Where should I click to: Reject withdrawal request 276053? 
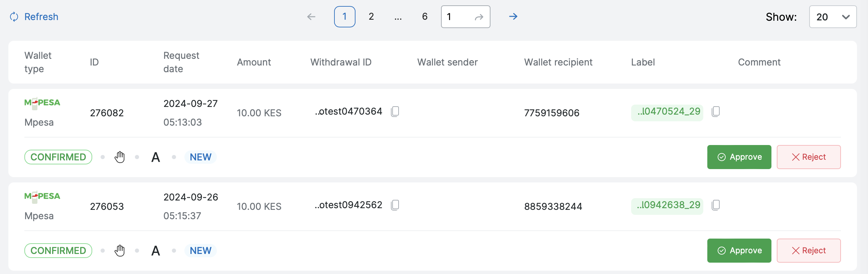coord(808,251)
